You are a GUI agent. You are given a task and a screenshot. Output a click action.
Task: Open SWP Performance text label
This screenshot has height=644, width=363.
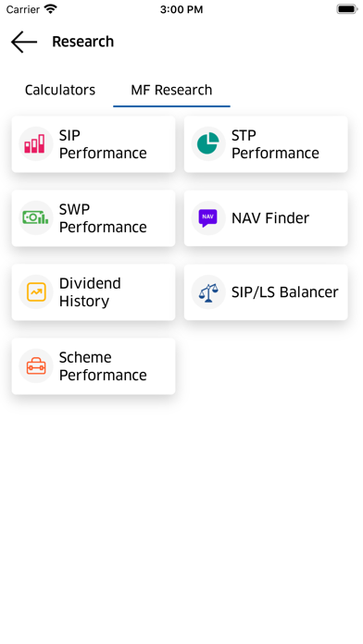(x=103, y=218)
